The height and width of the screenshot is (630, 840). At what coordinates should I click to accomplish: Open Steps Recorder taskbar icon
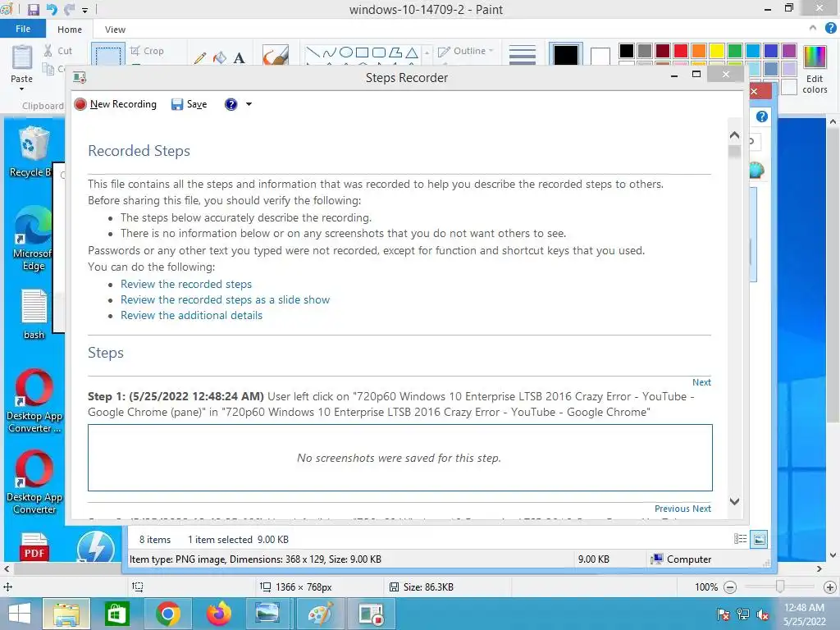pos(372,614)
